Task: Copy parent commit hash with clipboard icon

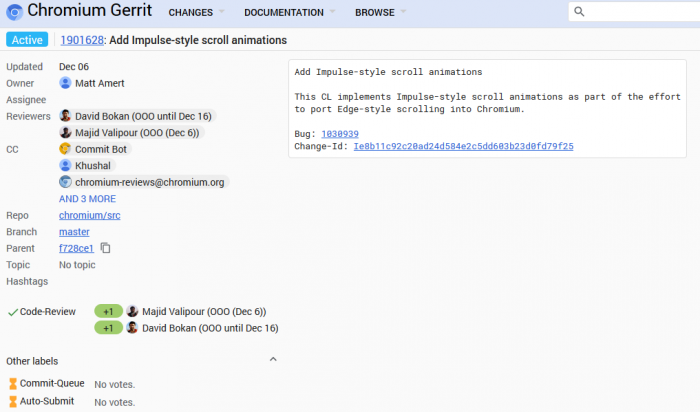Action: [x=105, y=248]
